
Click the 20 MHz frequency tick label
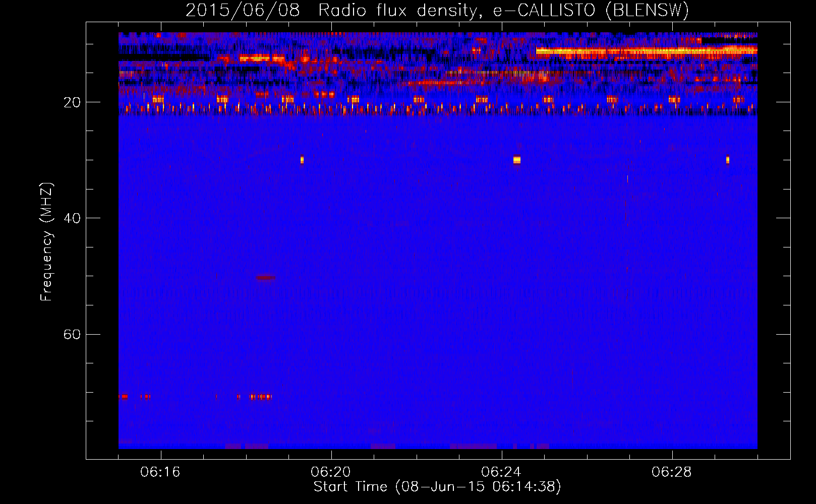pyautogui.click(x=72, y=103)
